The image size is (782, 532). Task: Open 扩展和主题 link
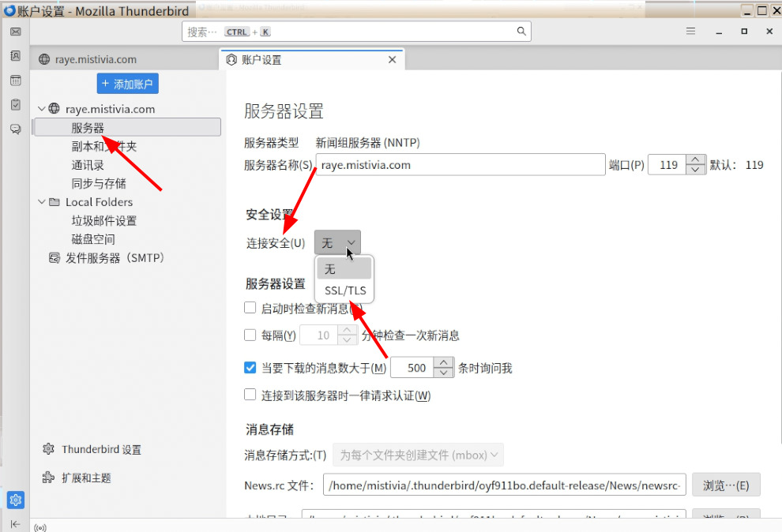86,478
